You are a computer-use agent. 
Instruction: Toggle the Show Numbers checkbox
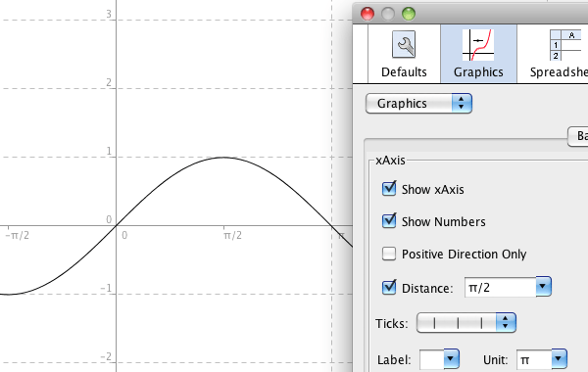tap(389, 221)
